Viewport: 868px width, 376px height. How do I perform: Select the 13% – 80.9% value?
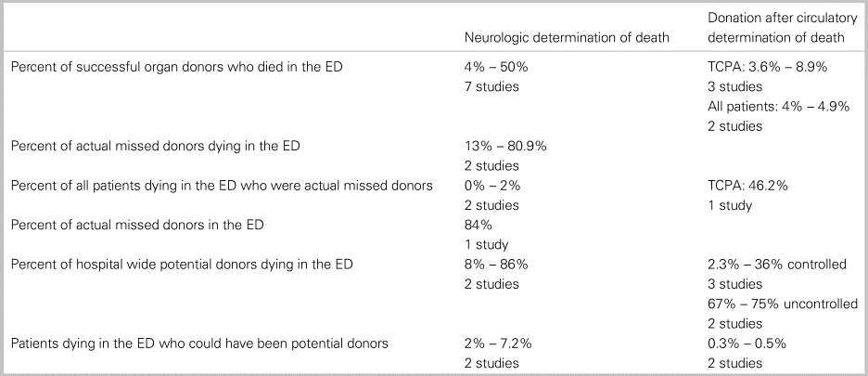click(507, 146)
